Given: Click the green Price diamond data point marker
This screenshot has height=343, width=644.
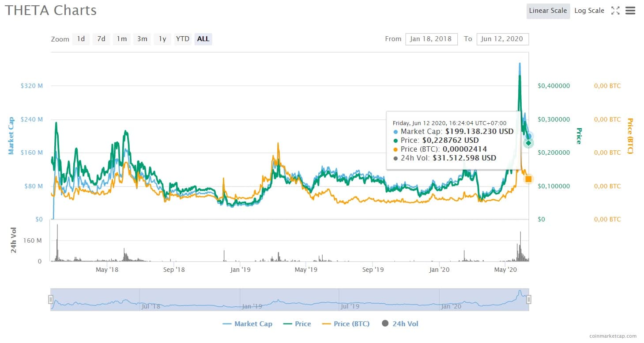Looking at the screenshot, I should point(528,143).
